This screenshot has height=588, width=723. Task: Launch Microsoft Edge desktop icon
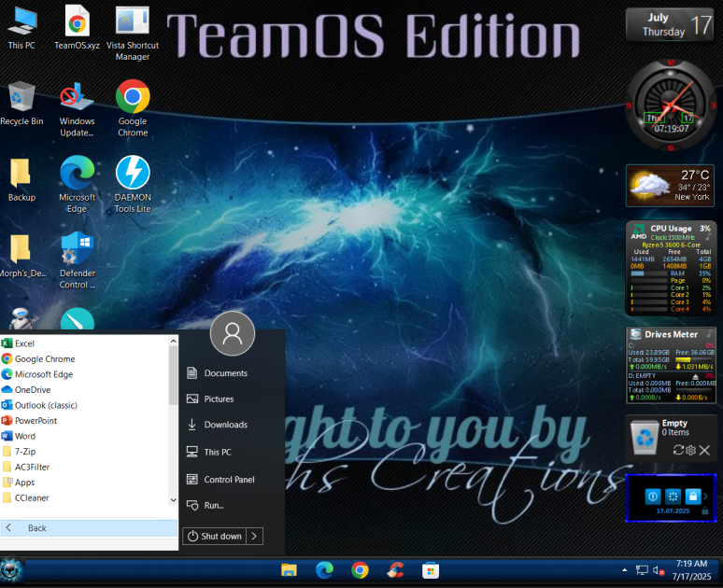coord(77,184)
